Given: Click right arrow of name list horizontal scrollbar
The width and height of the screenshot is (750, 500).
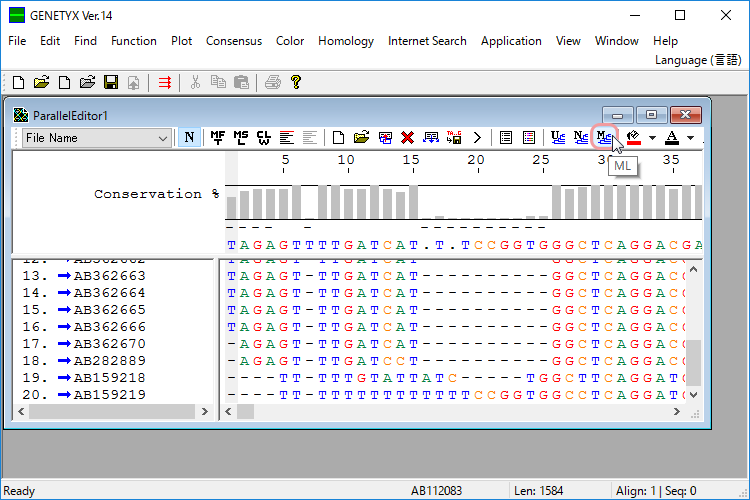Looking at the screenshot, I should coord(205,411).
